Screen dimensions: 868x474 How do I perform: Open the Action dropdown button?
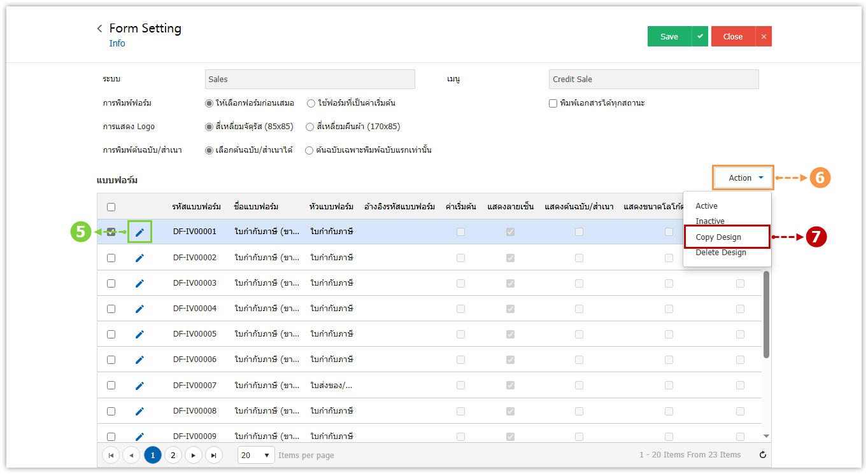point(743,178)
